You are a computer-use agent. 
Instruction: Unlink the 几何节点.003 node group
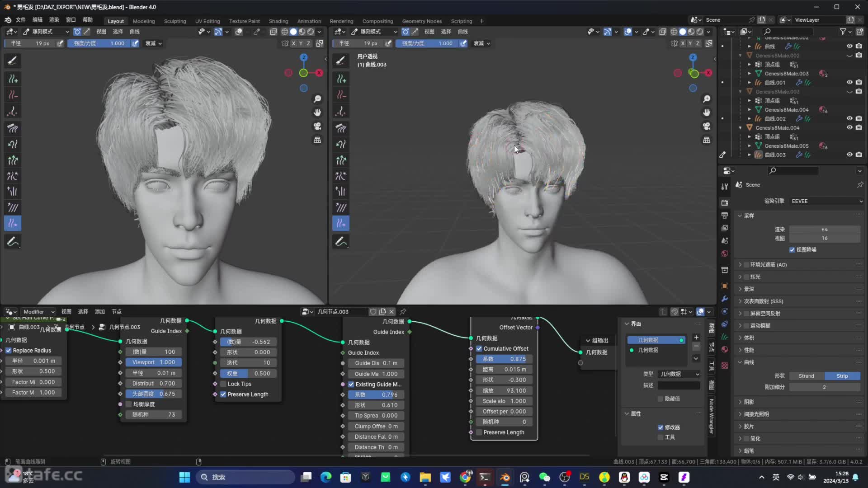click(x=392, y=312)
